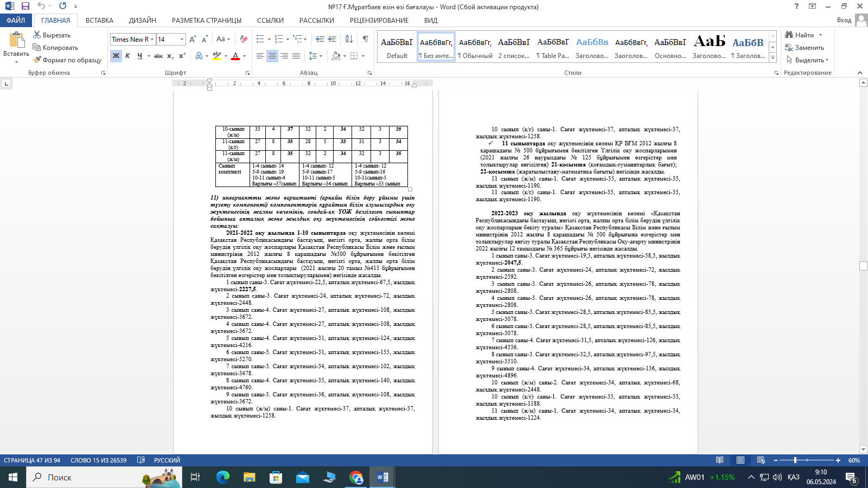Apply the Обычный style
This screenshot has height=488, width=868.
click(x=475, y=47)
